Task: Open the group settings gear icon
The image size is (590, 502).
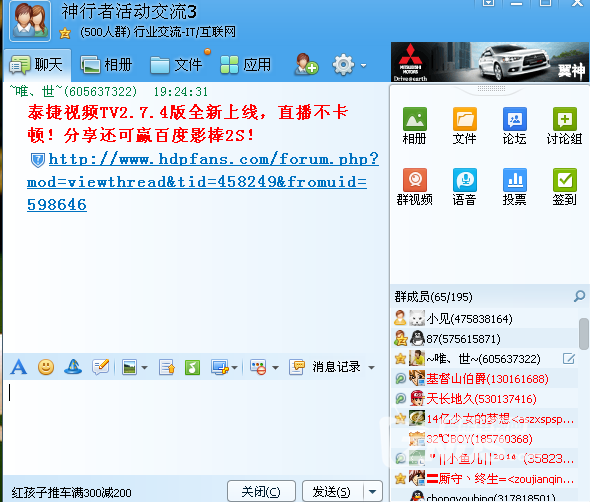Action: tap(343, 65)
